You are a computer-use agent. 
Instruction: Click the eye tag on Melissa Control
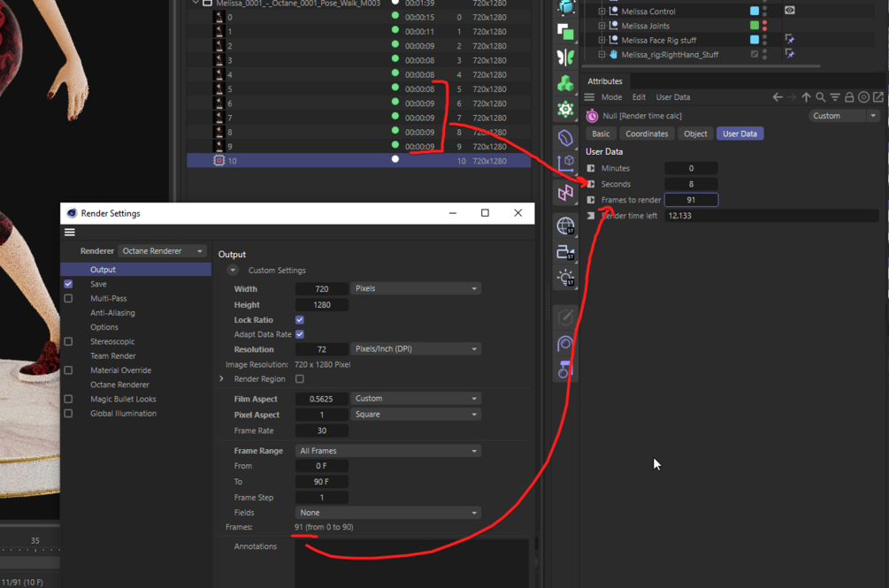[790, 11]
